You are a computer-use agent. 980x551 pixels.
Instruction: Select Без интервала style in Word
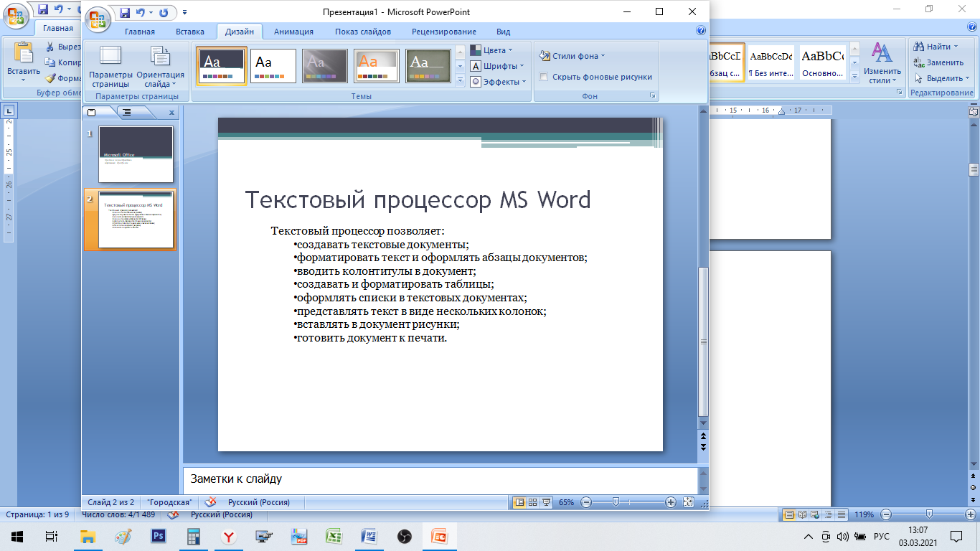click(771, 63)
